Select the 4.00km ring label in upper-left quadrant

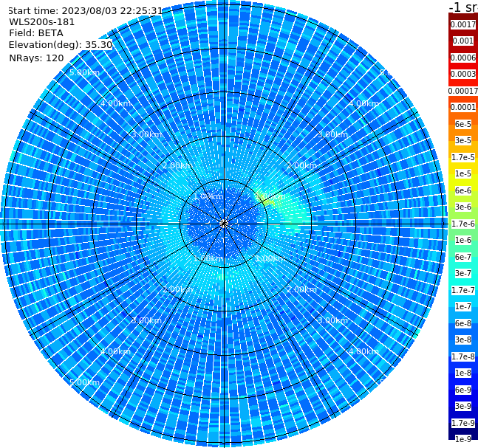pos(115,103)
